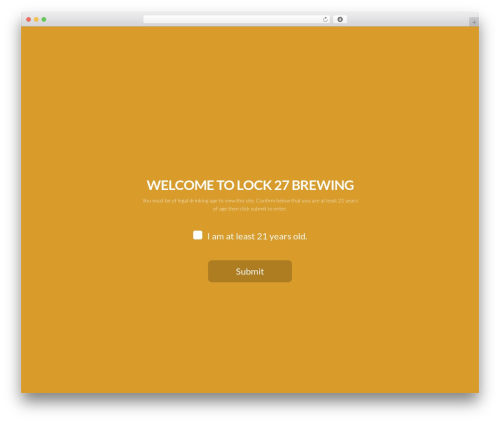The image size is (500, 423).
Task: Click the download icon beside the address bar
Action: [x=340, y=19]
